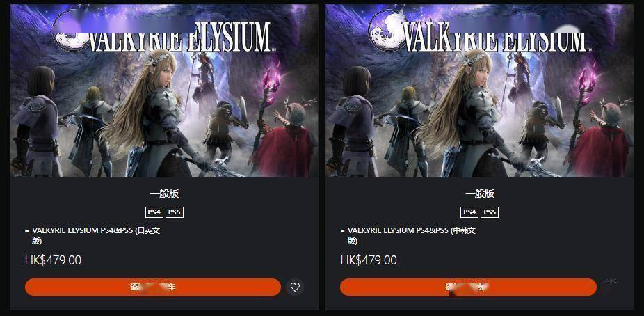Click the HK$479.00 price on the left card
Viewport: 644px width, 316px height.
point(53,260)
